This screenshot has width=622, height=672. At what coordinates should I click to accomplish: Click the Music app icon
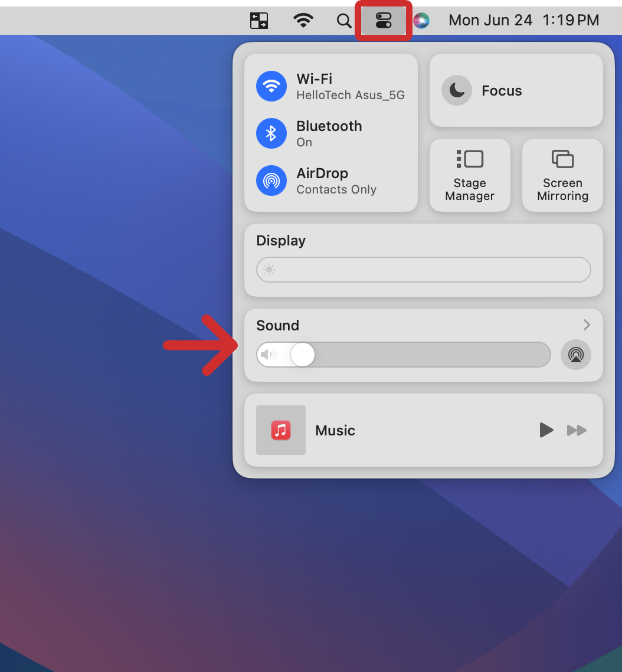(280, 430)
